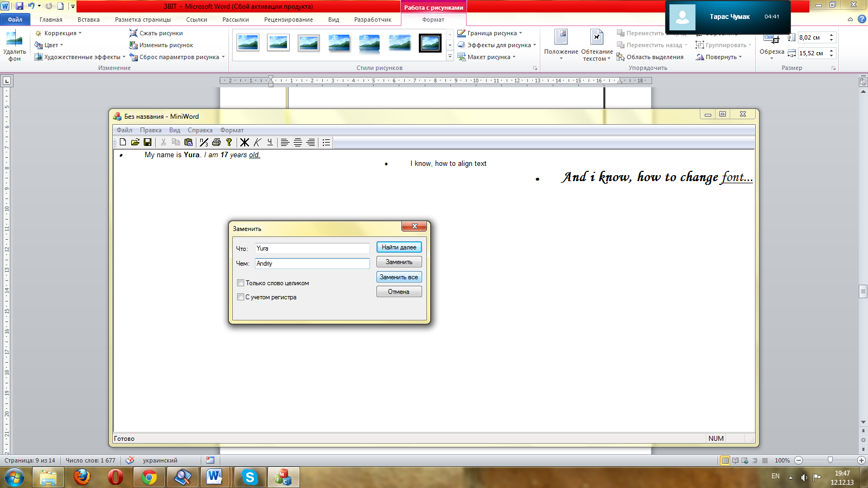
Task: Expand the 'Коррекция' dropdown
Action: click(58, 33)
